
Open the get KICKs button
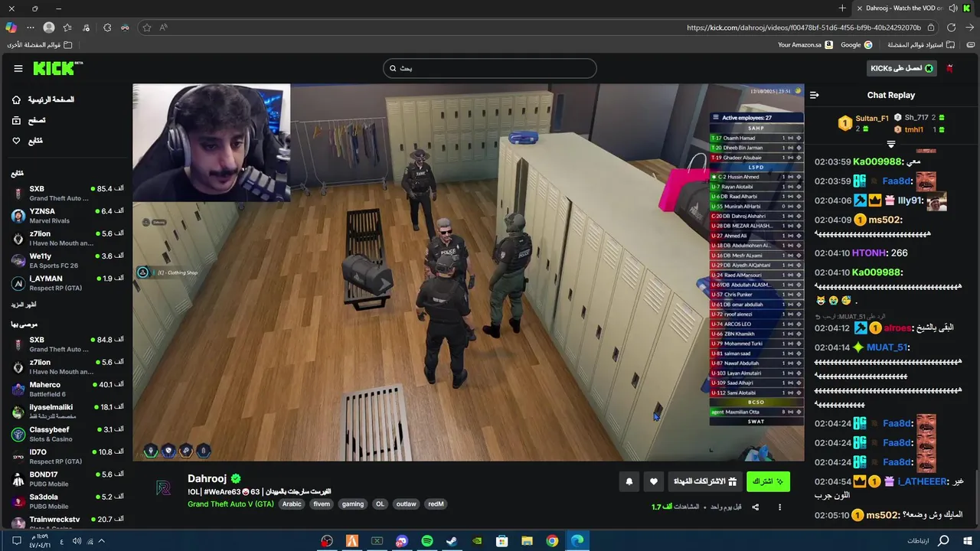coord(902,68)
